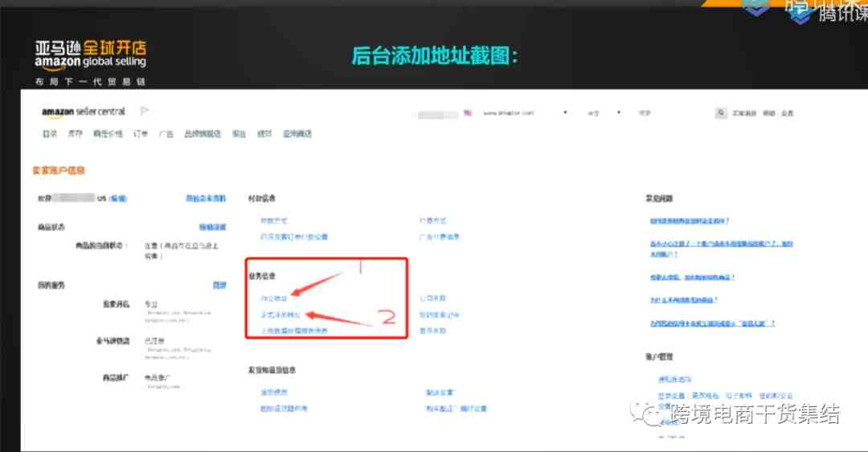This screenshot has width=868, height=452.
Task: Click the link marked by arrow 2
Action: (280, 315)
